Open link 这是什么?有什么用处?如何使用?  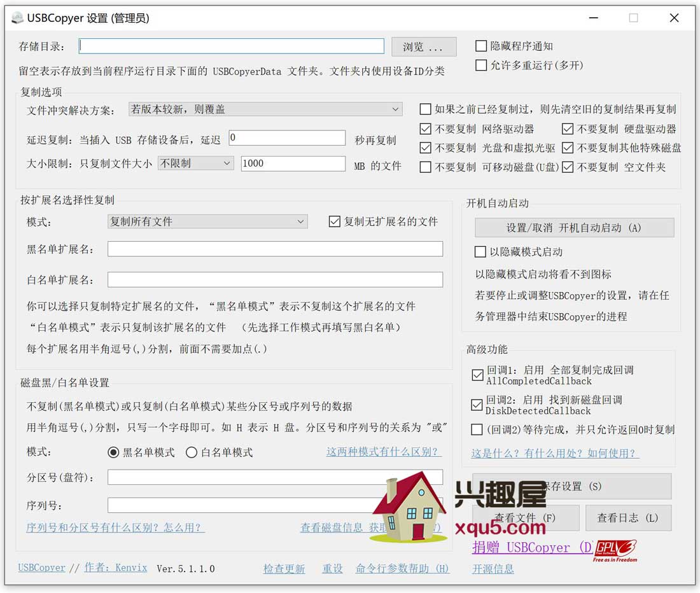pos(555,453)
